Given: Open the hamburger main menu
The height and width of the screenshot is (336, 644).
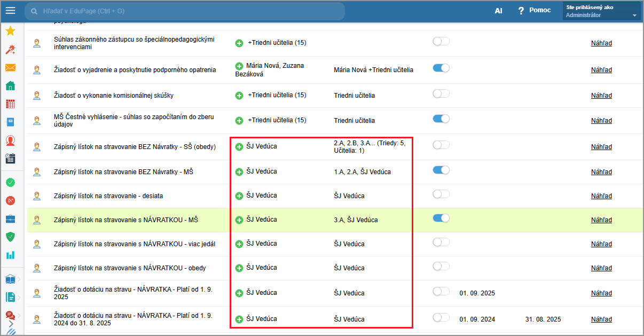Looking at the screenshot, I should (10, 11).
